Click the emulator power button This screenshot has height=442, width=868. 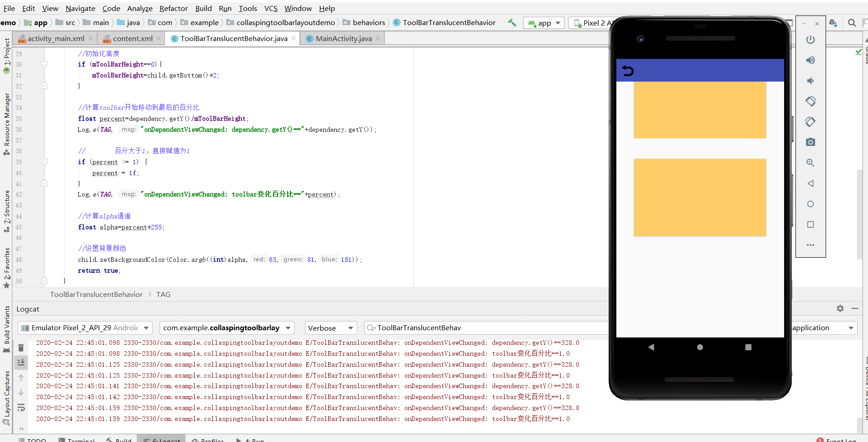pos(810,40)
